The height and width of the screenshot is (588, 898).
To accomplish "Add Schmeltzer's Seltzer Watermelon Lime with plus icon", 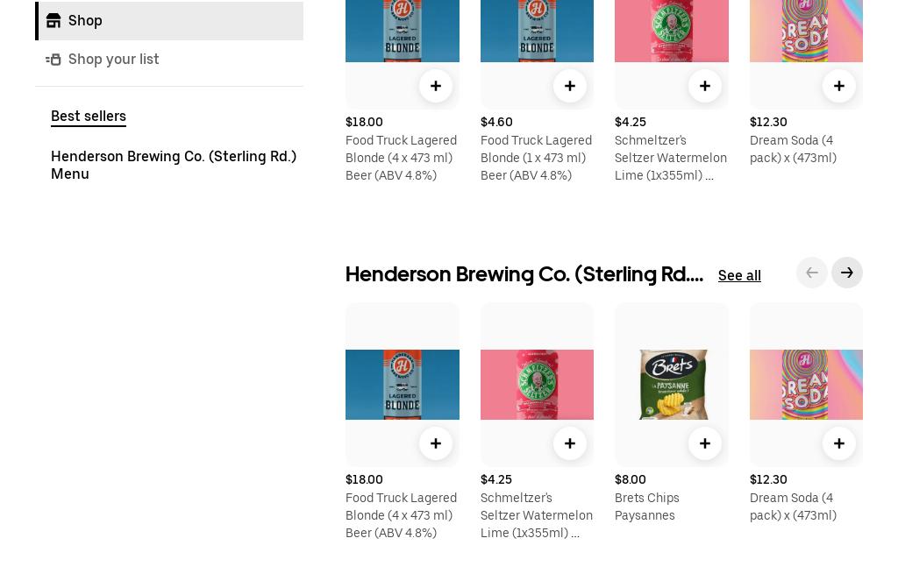I will (705, 86).
